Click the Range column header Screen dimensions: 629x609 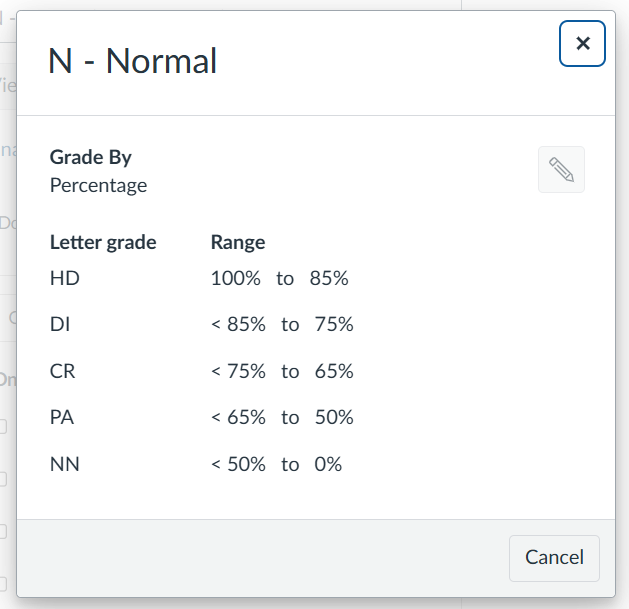pyautogui.click(x=238, y=242)
